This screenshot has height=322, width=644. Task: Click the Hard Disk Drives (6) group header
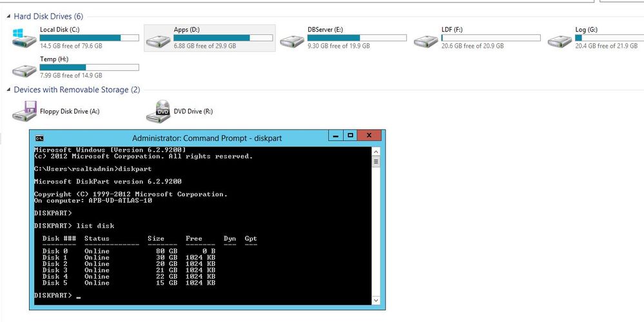tap(48, 16)
